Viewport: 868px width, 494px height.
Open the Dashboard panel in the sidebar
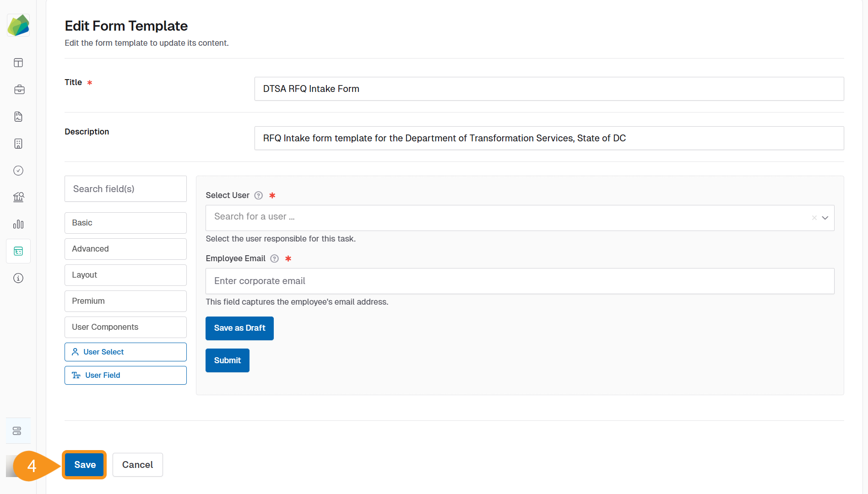coord(18,63)
